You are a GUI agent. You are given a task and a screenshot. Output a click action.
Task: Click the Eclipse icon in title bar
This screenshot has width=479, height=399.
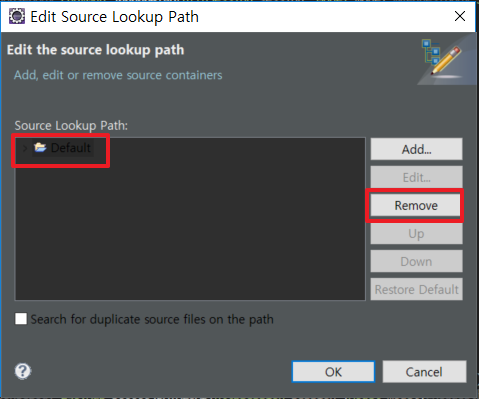16,16
